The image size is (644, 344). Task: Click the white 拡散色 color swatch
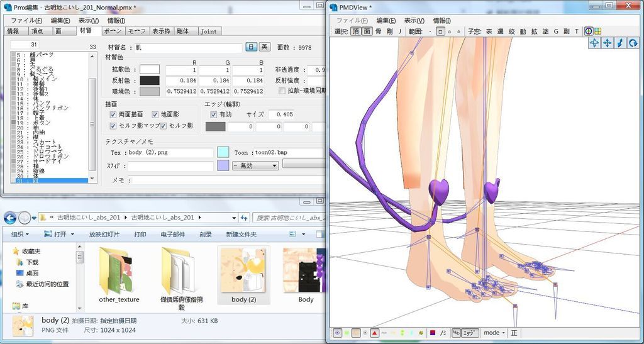[x=150, y=70]
